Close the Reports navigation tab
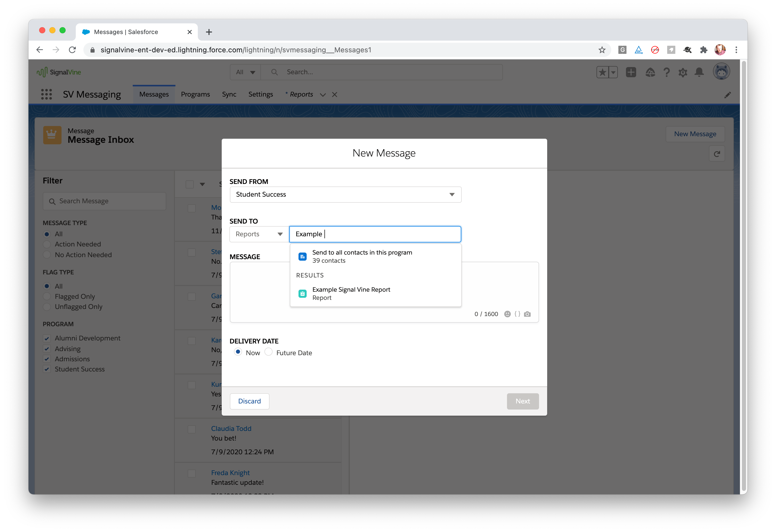This screenshot has height=532, width=776. [335, 95]
